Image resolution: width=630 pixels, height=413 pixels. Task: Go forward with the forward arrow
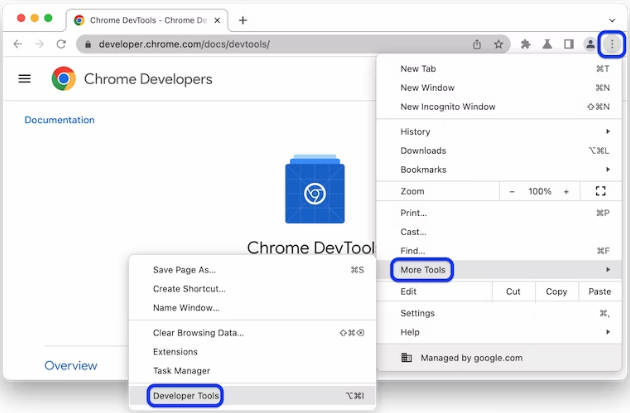pos(39,44)
